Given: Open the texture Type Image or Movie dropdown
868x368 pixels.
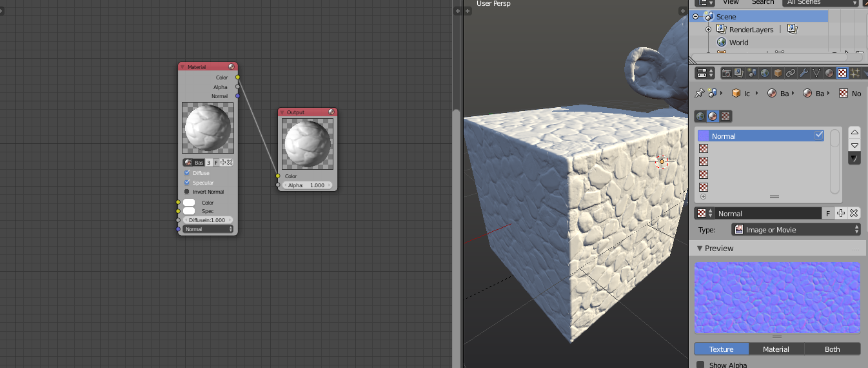Looking at the screenshot, I should click(x=796, y=229).
